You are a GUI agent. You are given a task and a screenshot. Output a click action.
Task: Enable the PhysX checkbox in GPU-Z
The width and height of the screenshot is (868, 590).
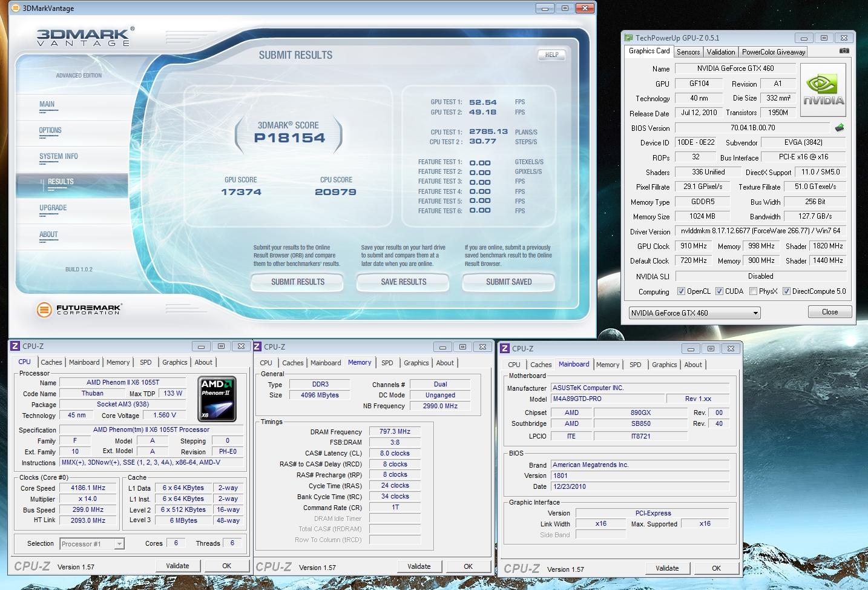click(x=753, y=291)
